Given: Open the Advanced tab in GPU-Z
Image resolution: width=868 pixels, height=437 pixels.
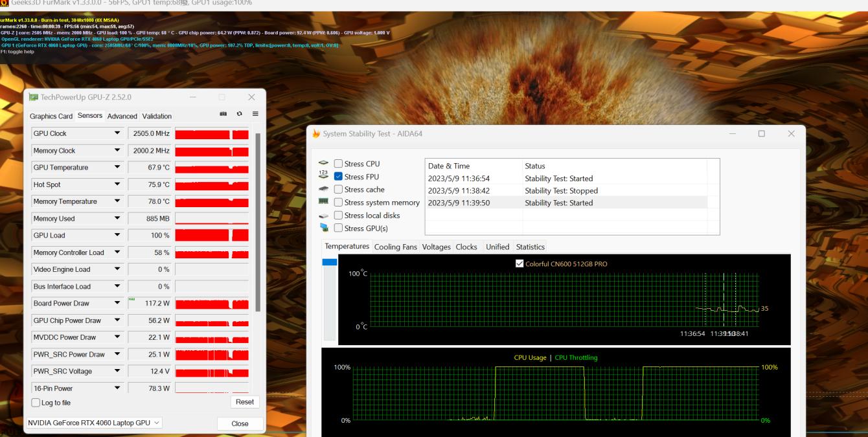Looking at the screenshot, I should point(122,117).
